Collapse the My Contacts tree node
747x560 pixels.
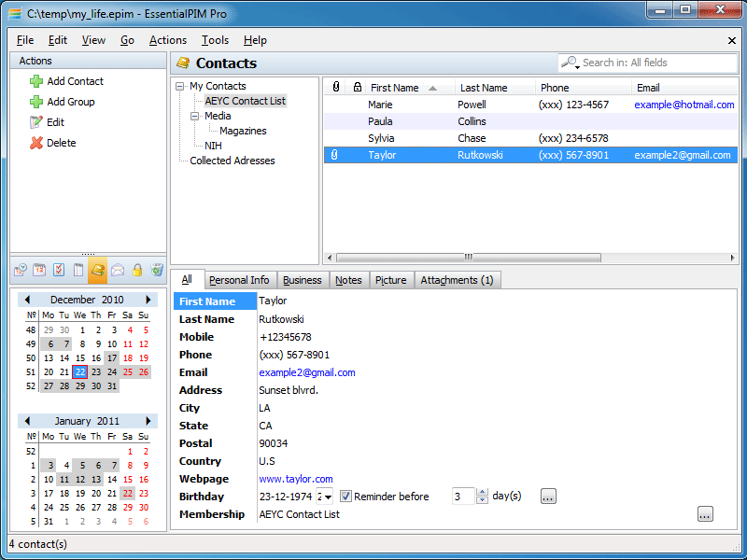point(180,86)
